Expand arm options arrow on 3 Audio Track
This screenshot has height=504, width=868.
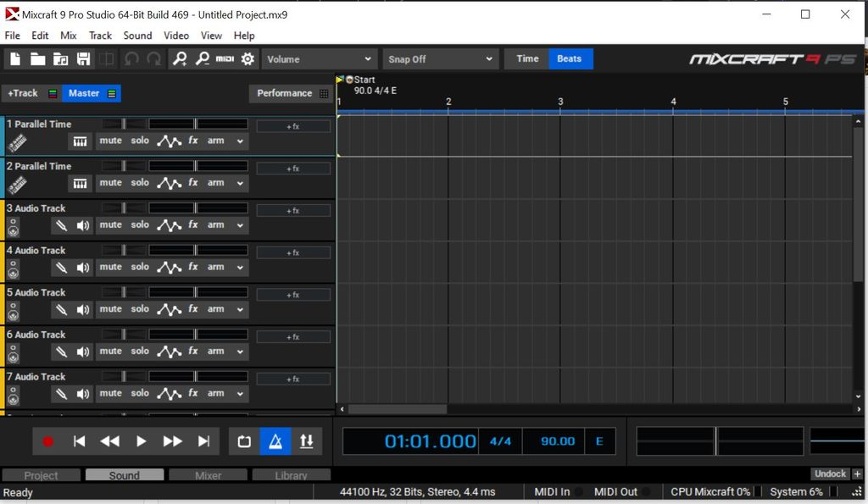(x=240, y=225)
